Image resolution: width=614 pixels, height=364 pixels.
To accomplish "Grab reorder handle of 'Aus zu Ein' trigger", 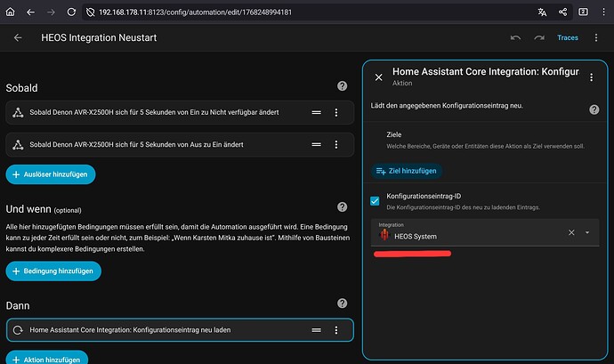I will (317, 144).
